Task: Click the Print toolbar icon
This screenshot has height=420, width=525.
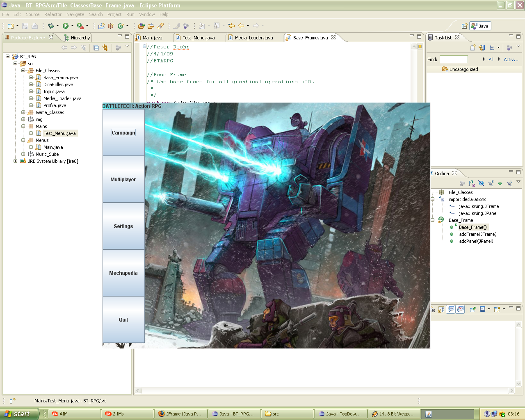Action: (35, 26)
